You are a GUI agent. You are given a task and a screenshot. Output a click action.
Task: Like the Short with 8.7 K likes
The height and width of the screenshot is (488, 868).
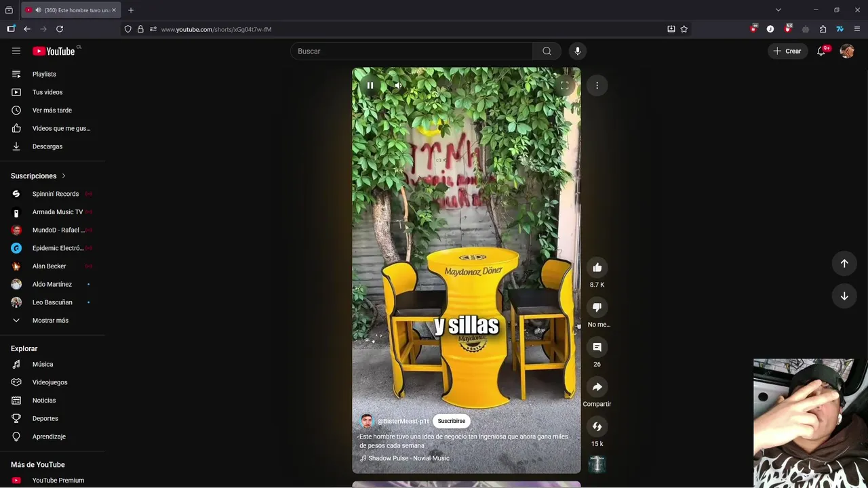pyautogui.click(x=597, y=268)
